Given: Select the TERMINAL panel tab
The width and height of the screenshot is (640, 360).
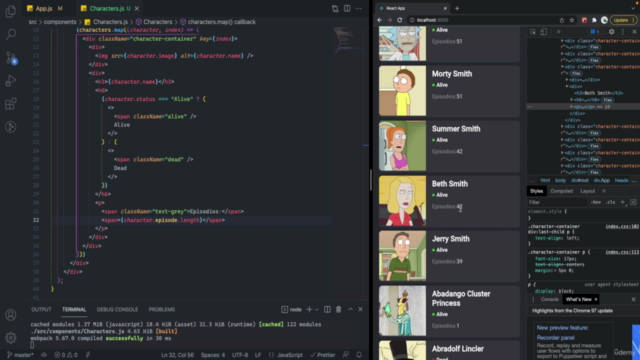Looking at the screenshot, I should click(x=74, y=309).
